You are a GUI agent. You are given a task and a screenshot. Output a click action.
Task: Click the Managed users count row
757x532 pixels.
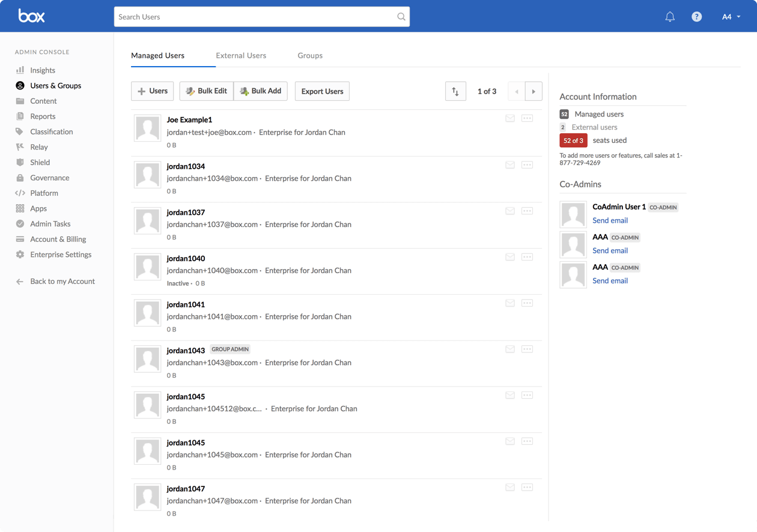592,114
